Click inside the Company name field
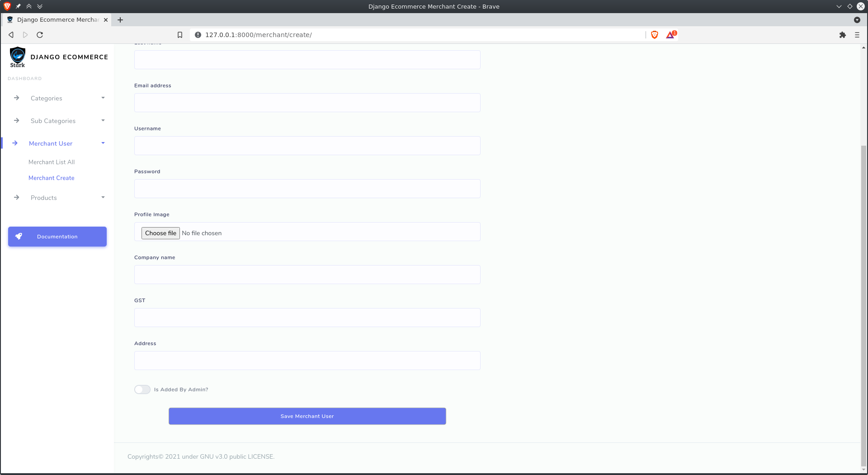The width and height of the screenshot is (868, 475). 307,275
